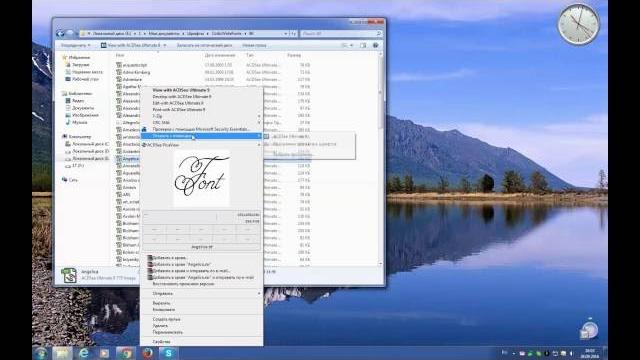Choose Переименовать in the context menu
The width and height of the screenshot is (640, 360).
[x=201, y=333]
